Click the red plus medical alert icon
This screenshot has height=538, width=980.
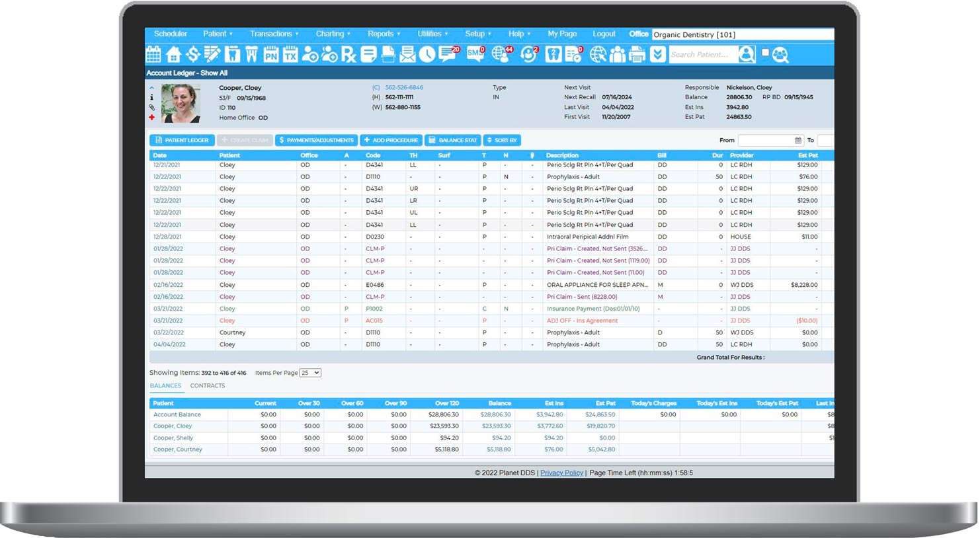pyautogui.click(x=151, y=117)
